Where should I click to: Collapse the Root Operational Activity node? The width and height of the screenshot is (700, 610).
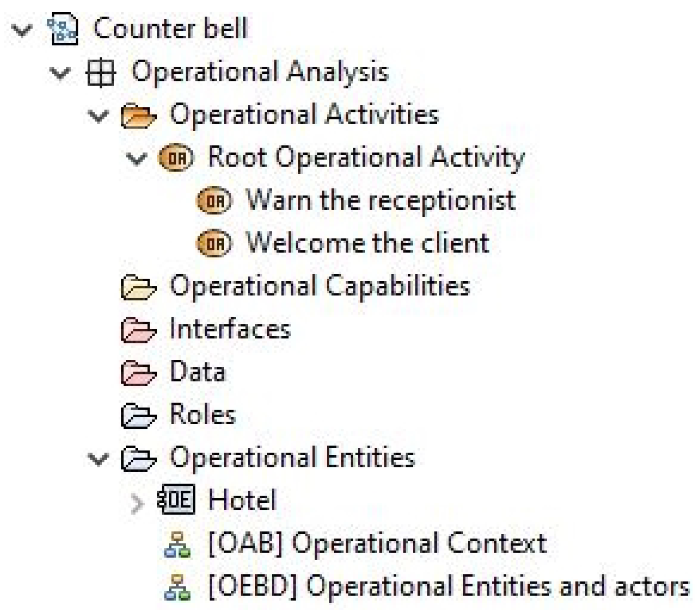tap(136, 158)
